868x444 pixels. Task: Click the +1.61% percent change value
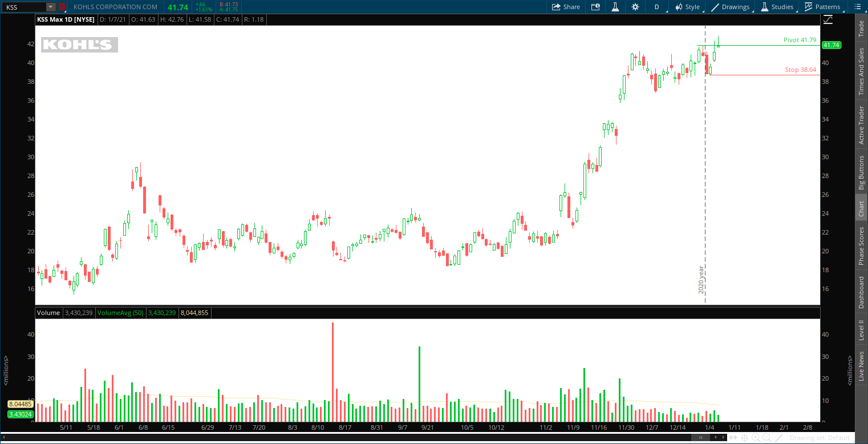(204, 10)
